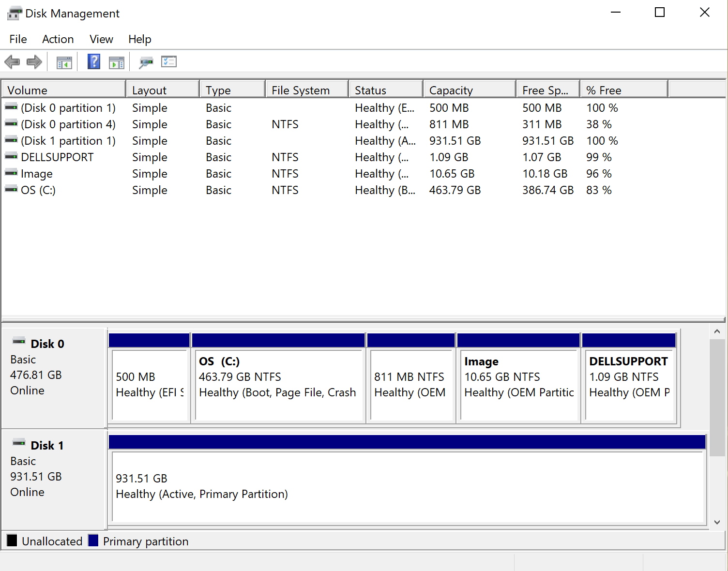Click the blue Help question mark icon
728x571 pixels.
[x=94, y=61]
